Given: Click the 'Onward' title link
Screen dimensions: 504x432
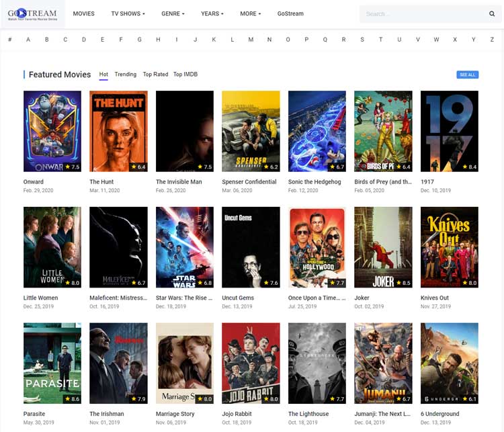Looking at the screenshot, I should coord(34,181).
